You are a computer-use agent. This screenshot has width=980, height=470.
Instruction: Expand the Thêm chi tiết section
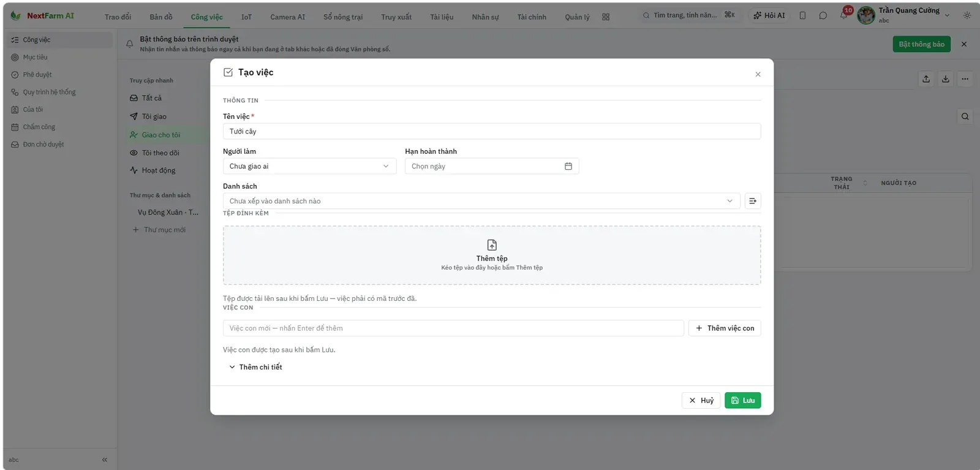pyautogui.click(x=255, y=367)
